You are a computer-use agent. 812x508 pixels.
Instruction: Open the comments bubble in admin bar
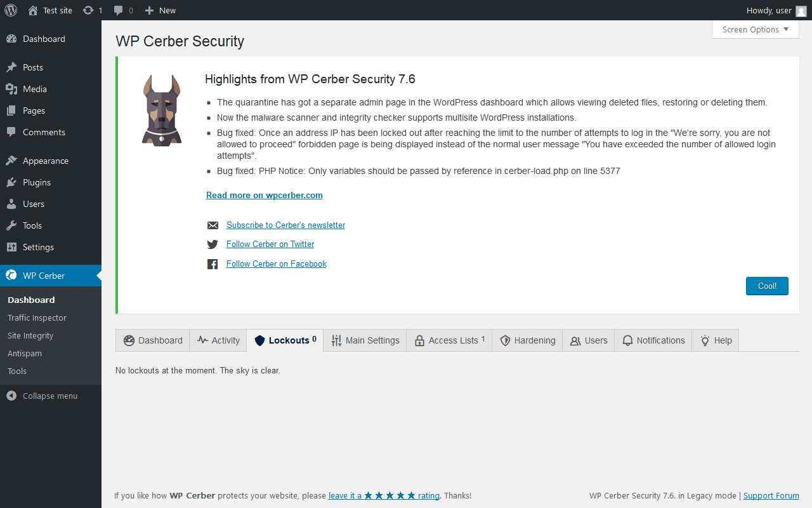[124, 10]
